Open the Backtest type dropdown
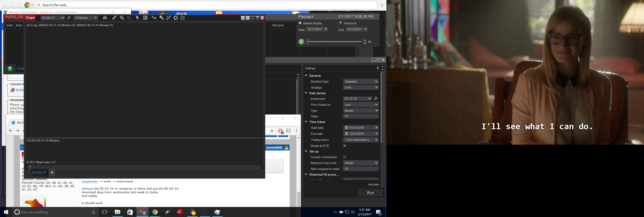 coord(361,82)
